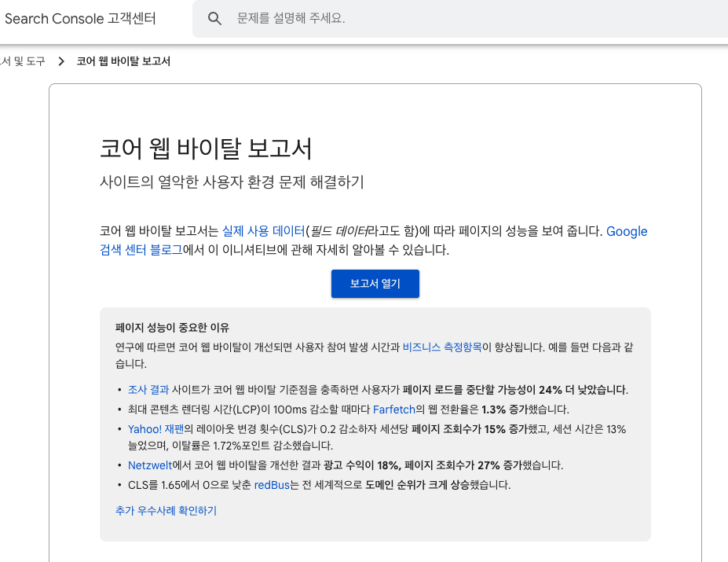Viewport: 728px width, 562px height.
Task: Click the 사이트의 열악한 사용자 환경 subtitle
Action: tap(232, 182)
